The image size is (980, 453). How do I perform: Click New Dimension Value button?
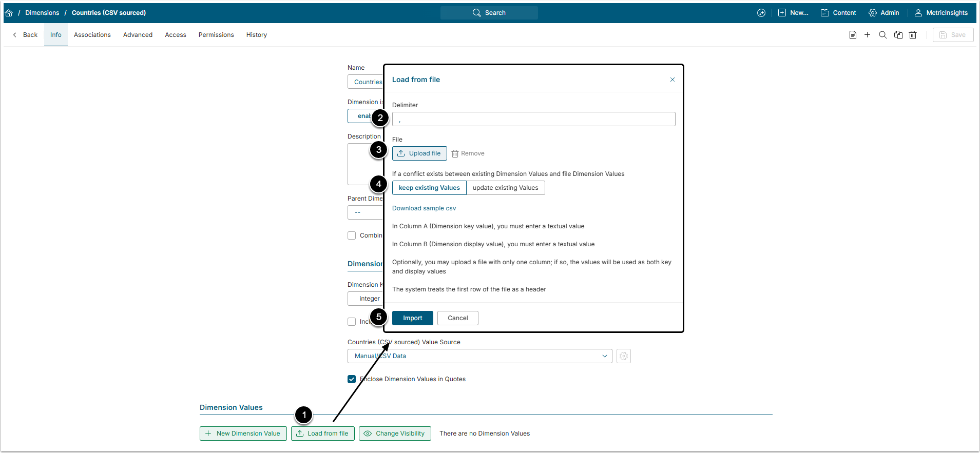click(243, 434)
